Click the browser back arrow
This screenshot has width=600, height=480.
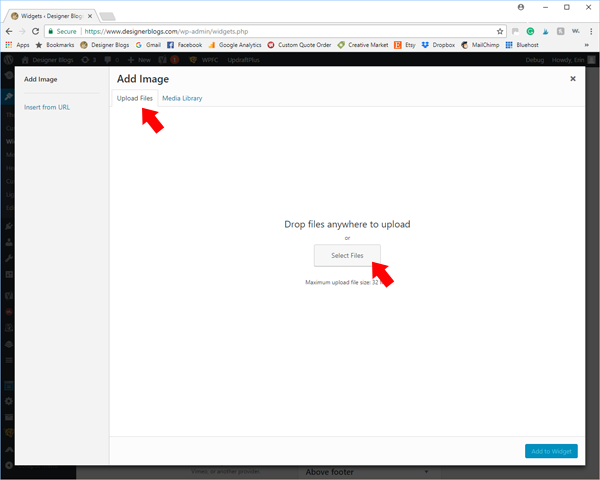pyautogui.click(x=9, y=31)
